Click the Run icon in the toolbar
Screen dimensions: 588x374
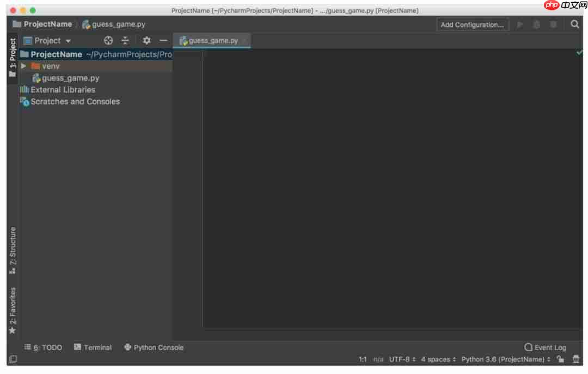coord(519,24)
